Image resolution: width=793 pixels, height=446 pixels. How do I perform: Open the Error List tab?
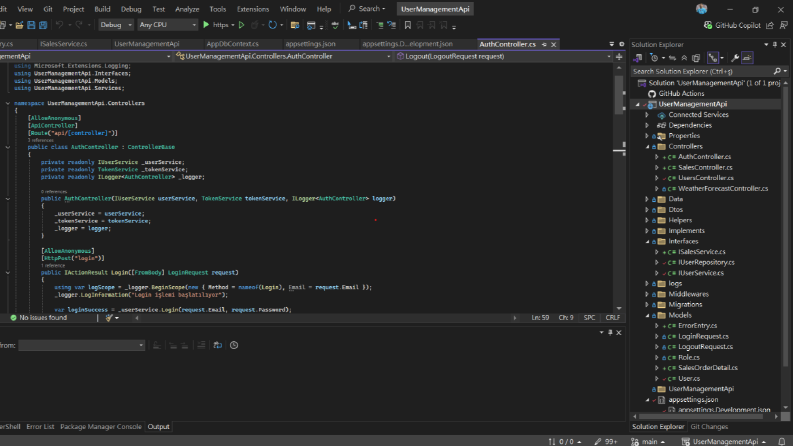click(40, 427)
